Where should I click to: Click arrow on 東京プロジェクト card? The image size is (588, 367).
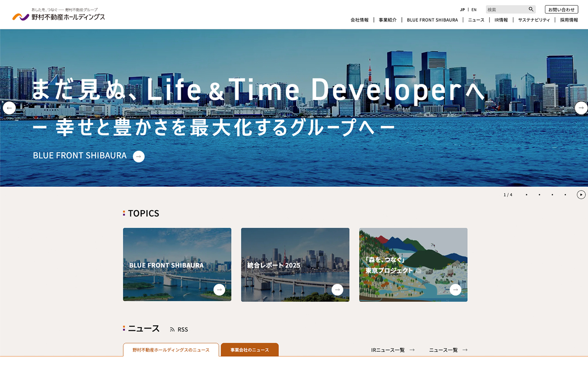click(455, 290)
